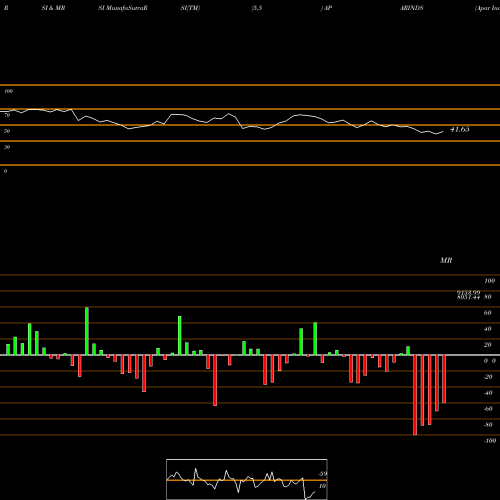The image size is (500, 500).
Task: Click the -40 axis label on MR panel
Action: coord(488,393)
